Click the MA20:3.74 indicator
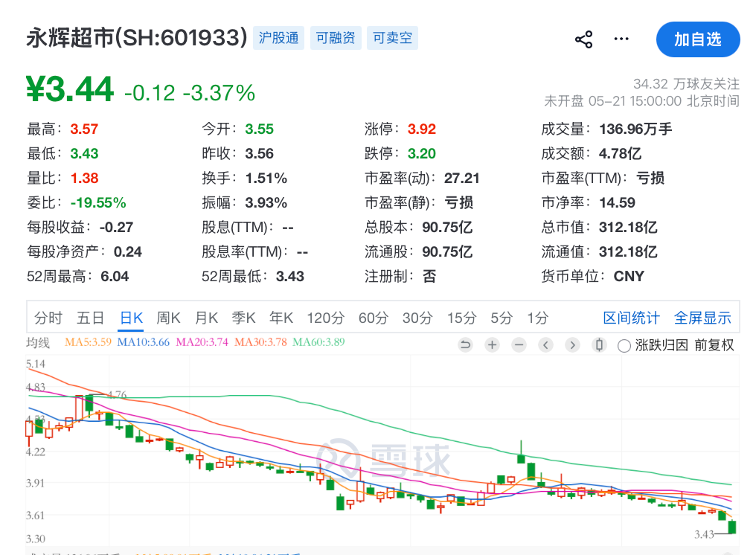 pyautogui.click(x=202, y=342)
